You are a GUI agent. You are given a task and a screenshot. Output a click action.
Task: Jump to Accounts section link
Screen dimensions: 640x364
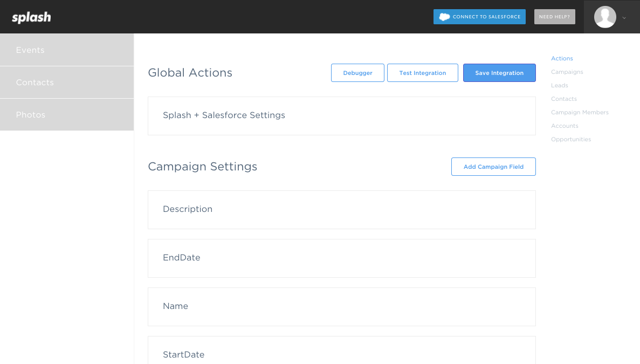point(565,126)
